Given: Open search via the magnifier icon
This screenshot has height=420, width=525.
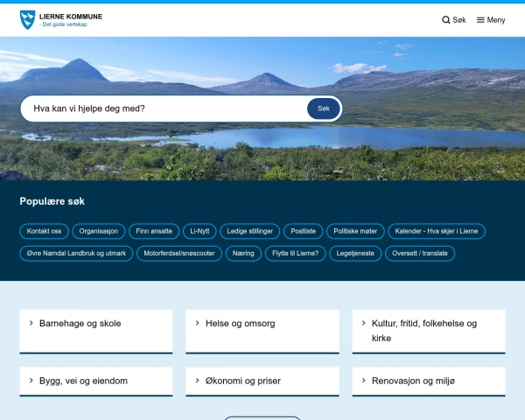Looking at the screenshot, I should pyautogui.click(x=446, y=20).
